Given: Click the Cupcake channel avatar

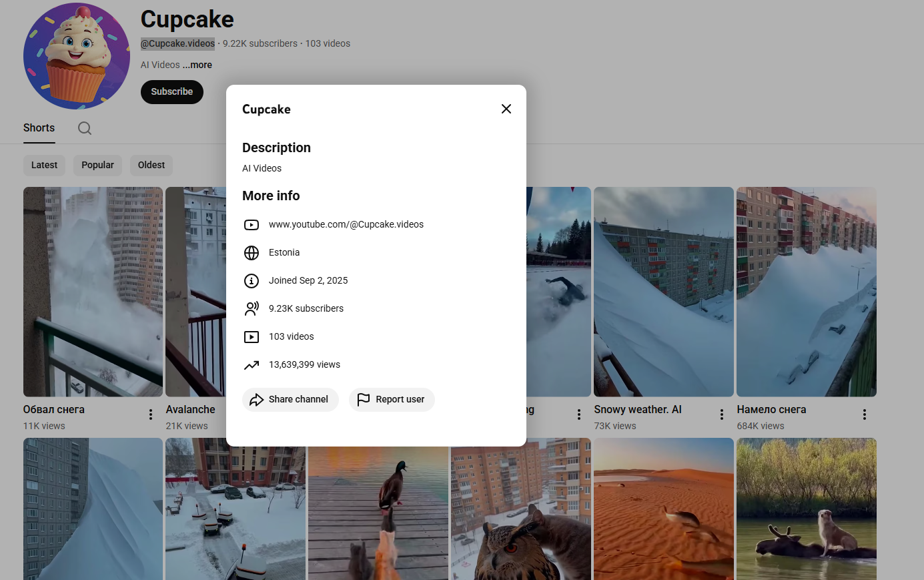Looking at the screenshot, I should tap(77, 56).
